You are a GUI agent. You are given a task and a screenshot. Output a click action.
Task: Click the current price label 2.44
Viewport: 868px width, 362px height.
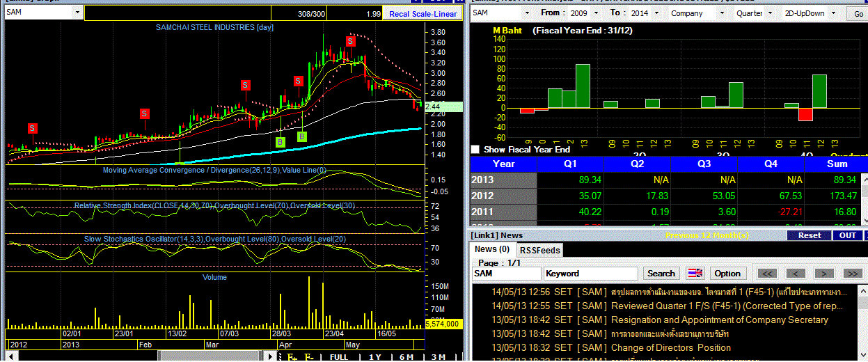click(x=443, y=107)
